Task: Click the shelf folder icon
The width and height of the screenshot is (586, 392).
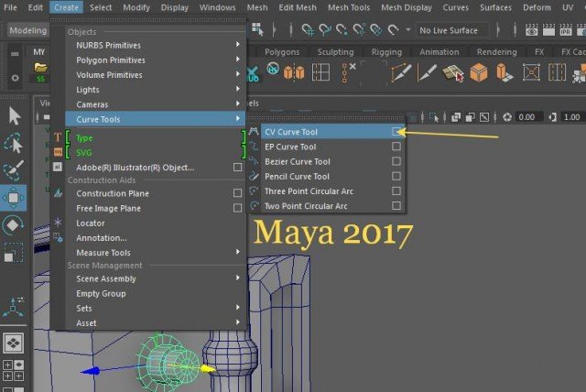Action: coord(40,67)
